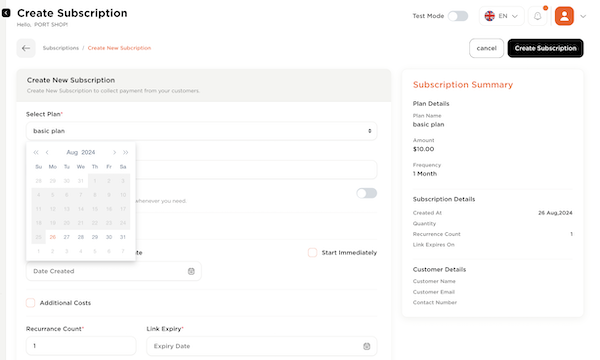Image resolution: width=600 pixels, height=360 pixels.
Task: Select August 30 in the calendar
Action: [x=109, y=237]
